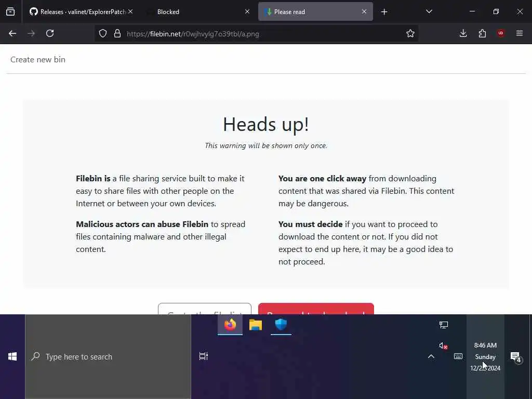Viewport: 532px width, 399px height.
Task: Open the clock showing 8:46 AM Sunday
Action: click(x=485, y=356)
